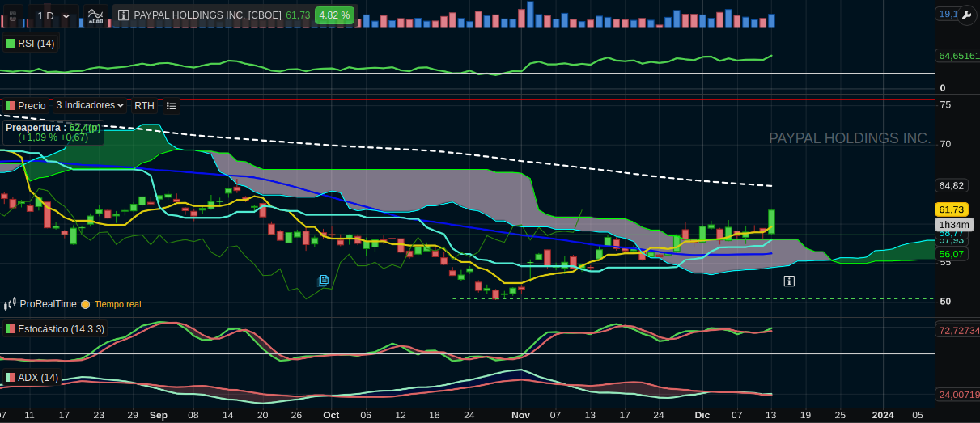Image resolution: width=980 pixels, height=423 pixels.
Task: Open the list icon next to RTH
Action: [x=171, y=105]
